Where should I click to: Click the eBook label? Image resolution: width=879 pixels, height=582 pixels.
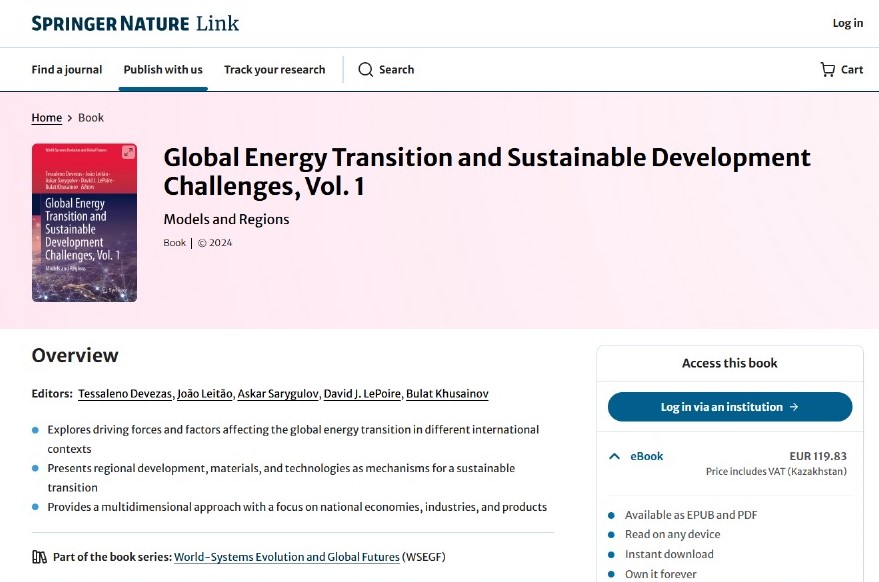coord(646,457)
